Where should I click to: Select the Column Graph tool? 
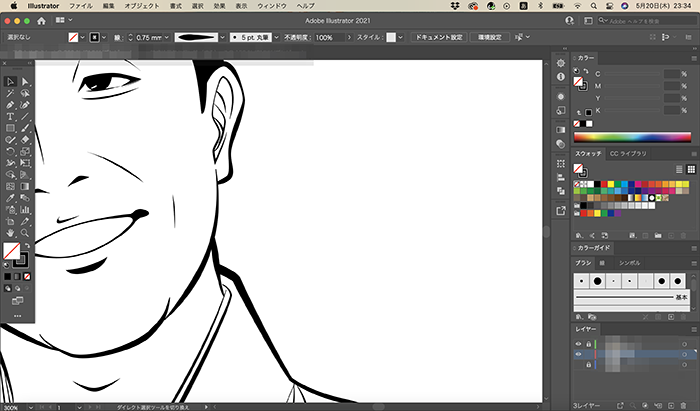coord(25,209)
